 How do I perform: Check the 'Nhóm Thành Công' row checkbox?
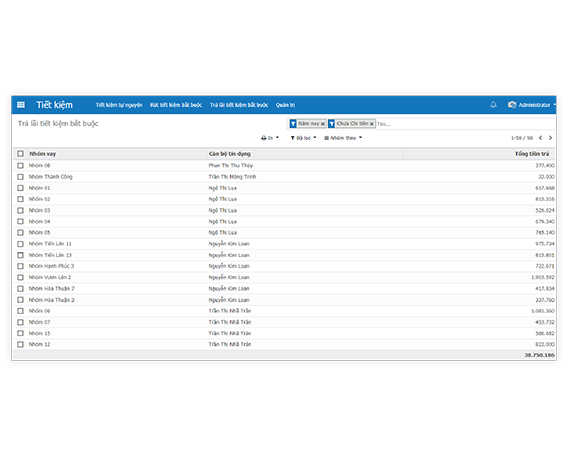[x=20, y=177]
